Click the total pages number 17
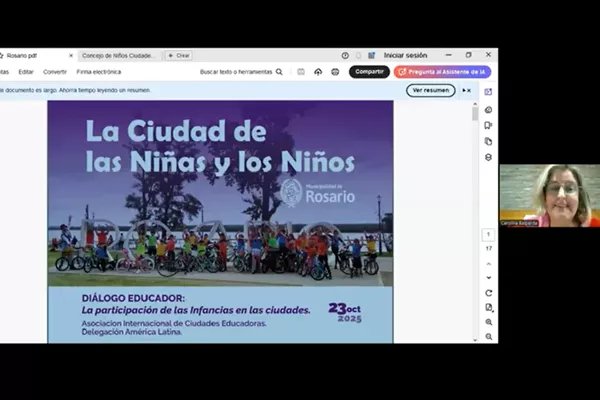Image resolution: width=600 pixels, height=400 pixels. pyautogui.click(x=489, y=248)
